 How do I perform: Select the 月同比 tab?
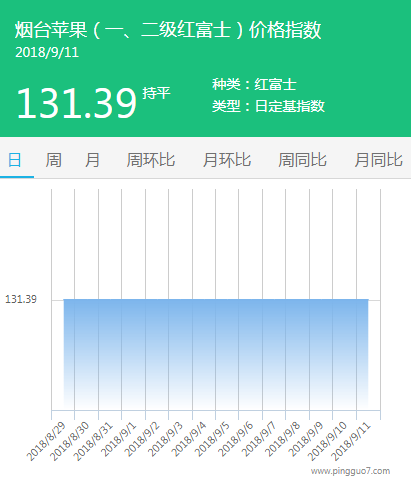point(378,160)
